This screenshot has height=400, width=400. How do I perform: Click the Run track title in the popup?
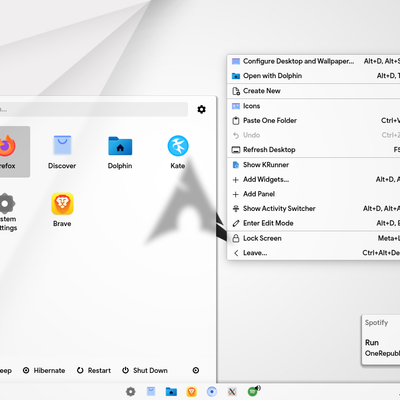click(x=372, y=343)
